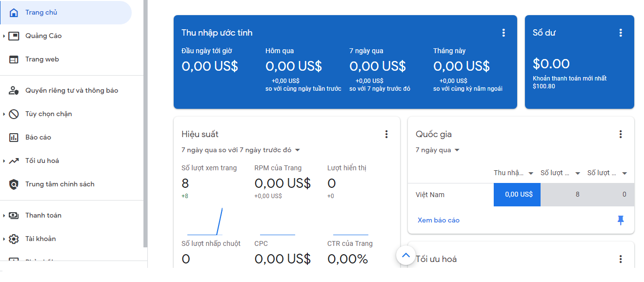Open three-dot menu on Quốc gia card
The image size is (644, 282).
pyautogui.click(x=621, y=134)
